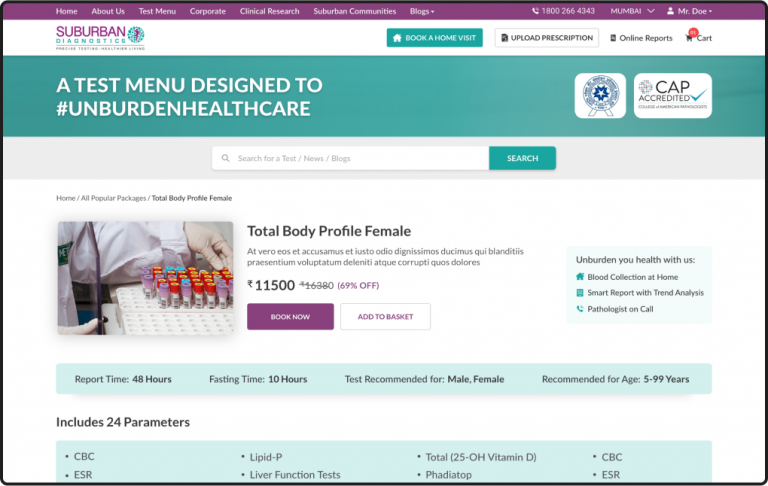Viewport: 768px width, 486px height.
Task: Click the magnifier icon in the search box
Action: tap(225, 158)
